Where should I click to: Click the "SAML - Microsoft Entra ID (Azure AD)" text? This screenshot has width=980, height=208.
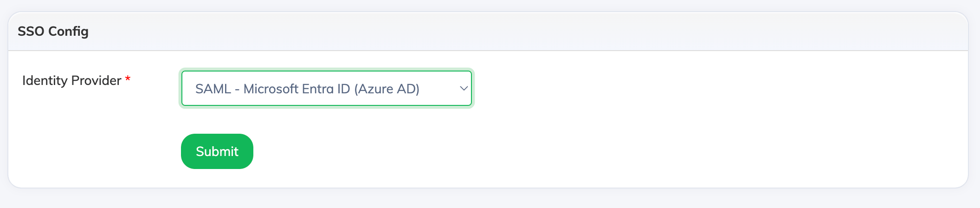(x=307, y=89)
